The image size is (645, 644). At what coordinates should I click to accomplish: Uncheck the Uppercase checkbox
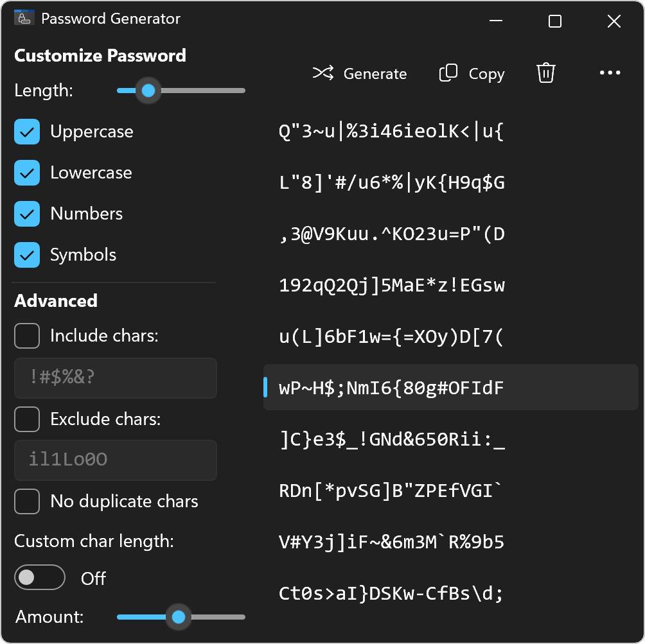click(27, 132)
